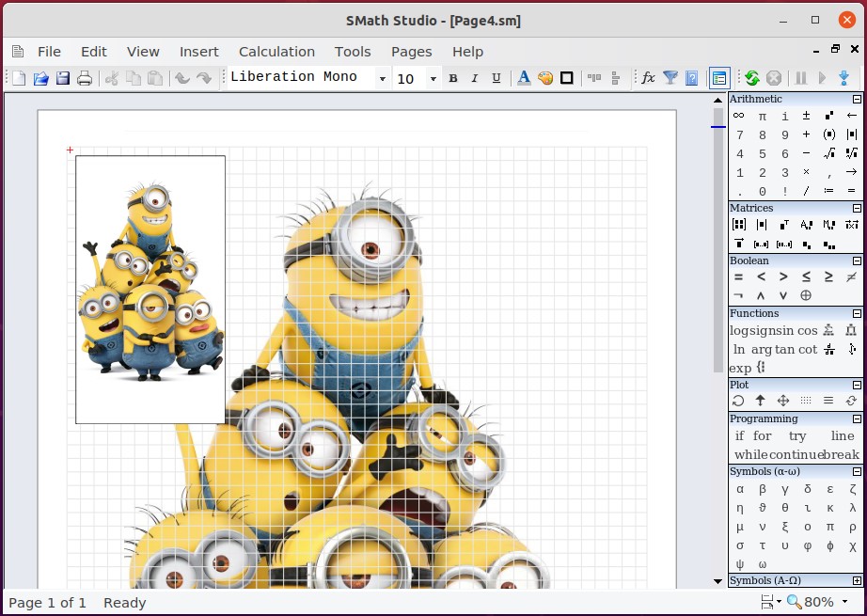Expand the Symbols (A-Ω) panel
This screenshot has width=867, height=616.
coord(857,581)
